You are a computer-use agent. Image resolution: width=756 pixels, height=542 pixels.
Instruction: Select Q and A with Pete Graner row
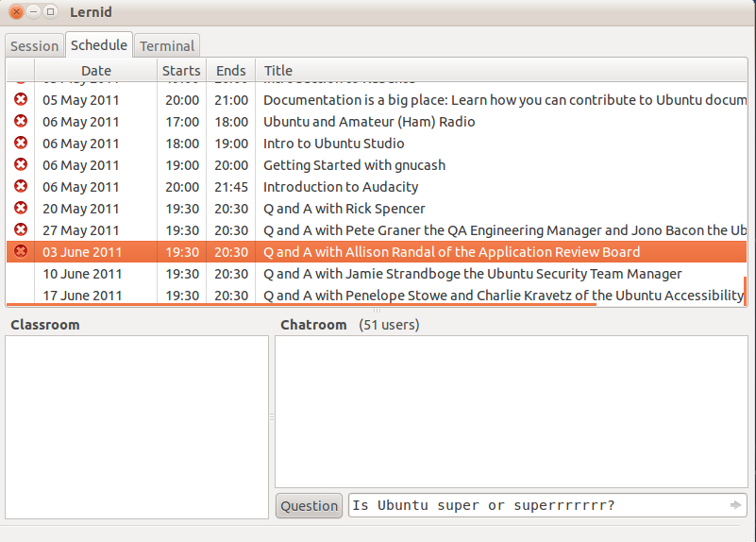pos(377,230)
